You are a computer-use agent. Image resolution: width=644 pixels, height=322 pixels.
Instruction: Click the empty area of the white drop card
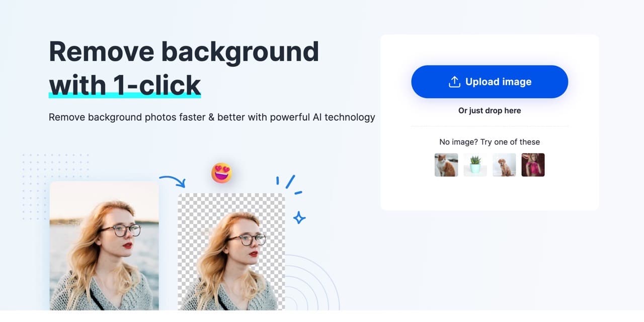point(490,194)
